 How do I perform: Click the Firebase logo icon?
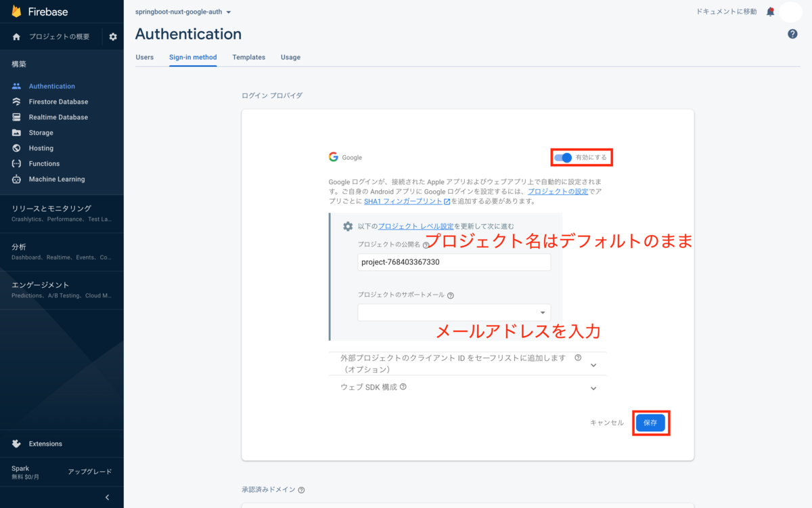[x=16, y=12]
